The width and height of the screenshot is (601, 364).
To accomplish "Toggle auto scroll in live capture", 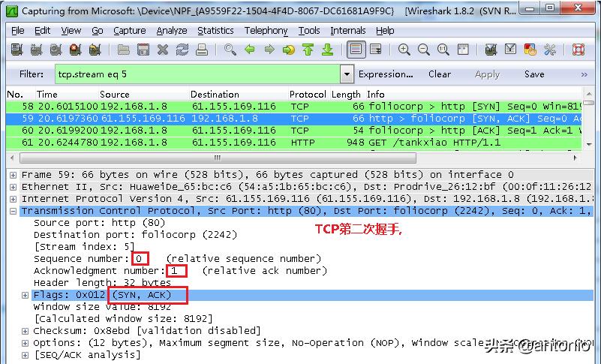I will click(x=376, y=50).
